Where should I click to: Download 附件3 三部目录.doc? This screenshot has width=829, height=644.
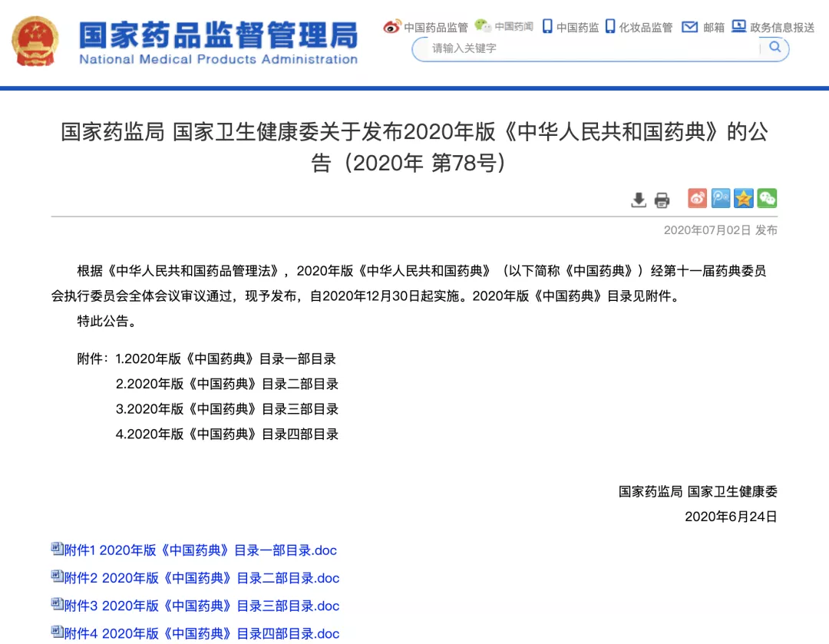pyautogui.click(x=201, y=606)
